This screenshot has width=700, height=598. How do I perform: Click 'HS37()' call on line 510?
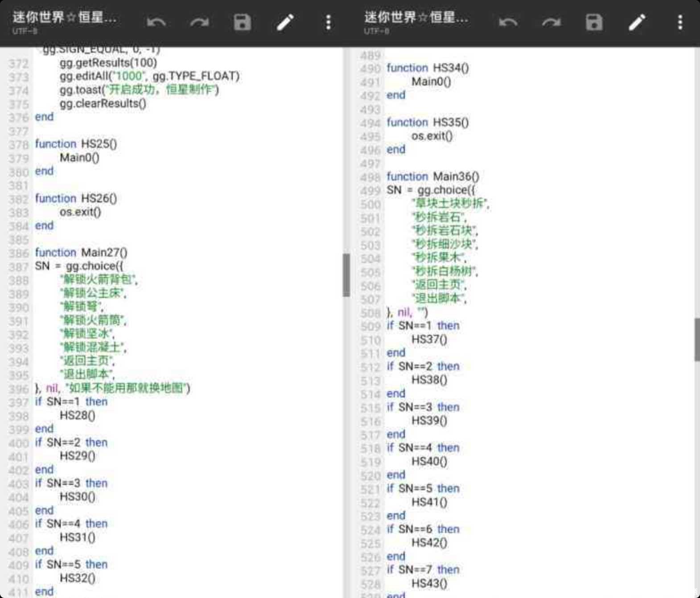[x=429, y=340]
